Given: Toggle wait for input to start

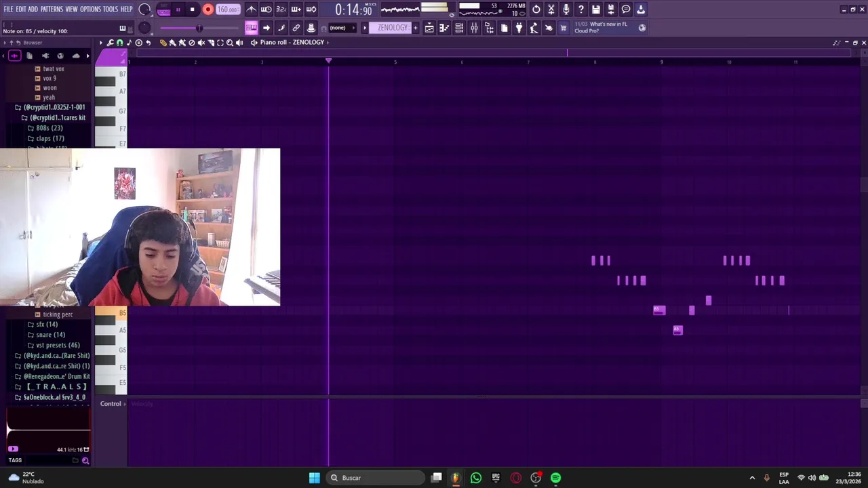Looking at the screenshot, I should click(267, 9).
